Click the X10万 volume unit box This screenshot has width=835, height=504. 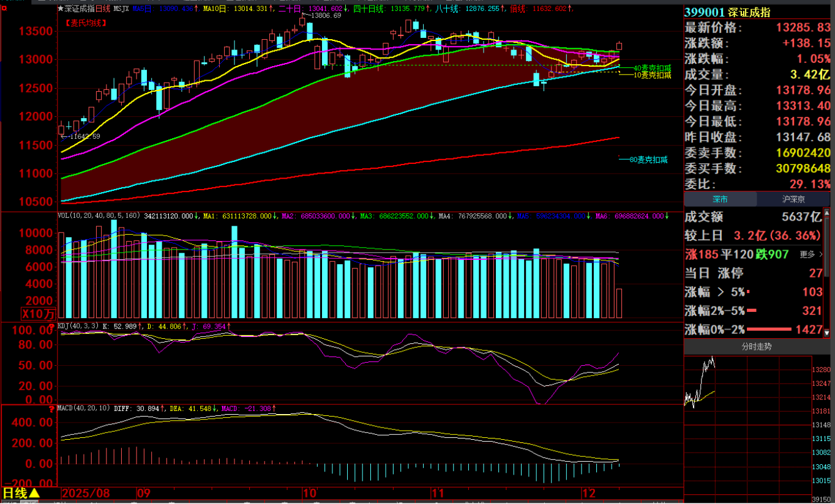(39, 313)
